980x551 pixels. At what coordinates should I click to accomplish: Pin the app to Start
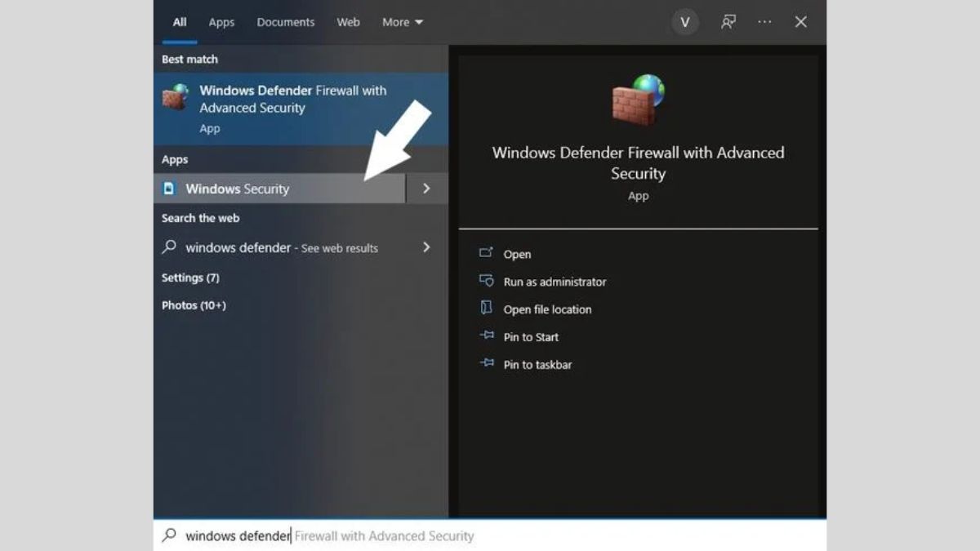point(531,337)
